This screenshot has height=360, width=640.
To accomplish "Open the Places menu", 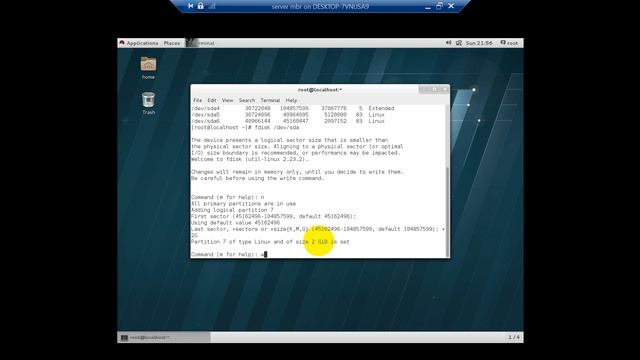I will click(171, 43).
